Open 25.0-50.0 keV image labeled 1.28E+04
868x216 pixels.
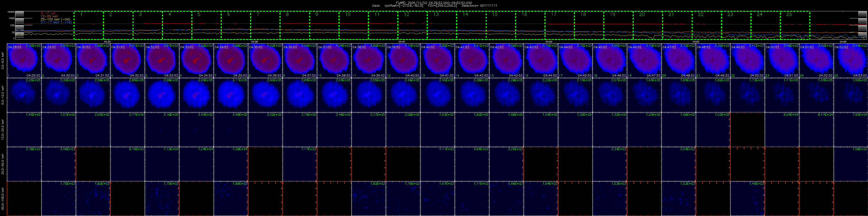[x=231, y=164]
